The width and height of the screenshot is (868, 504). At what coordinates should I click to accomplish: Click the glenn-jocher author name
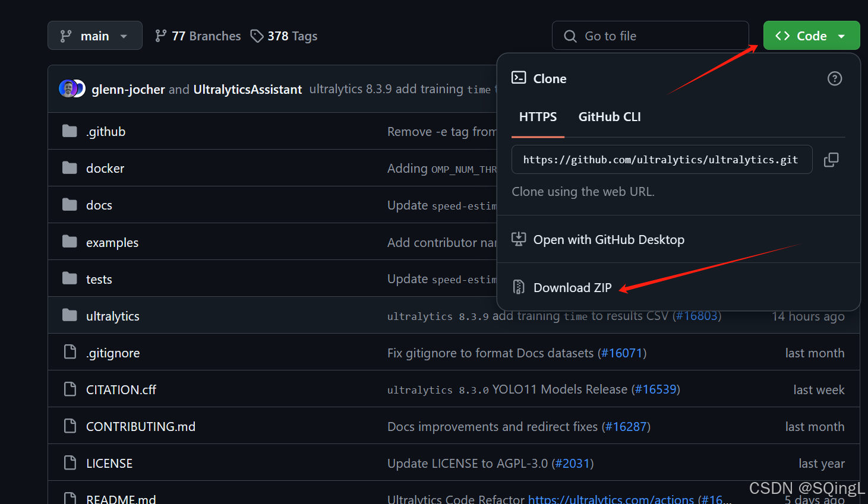coord(128,90)
